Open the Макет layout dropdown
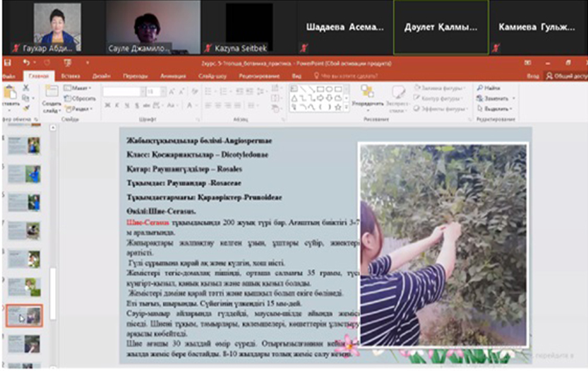 pyautogui.click(x=79, y=88)
